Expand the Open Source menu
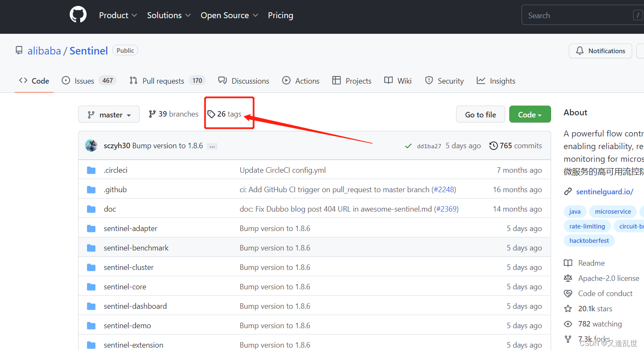Viewport: 644px width, 351px height. coord(229,15)
